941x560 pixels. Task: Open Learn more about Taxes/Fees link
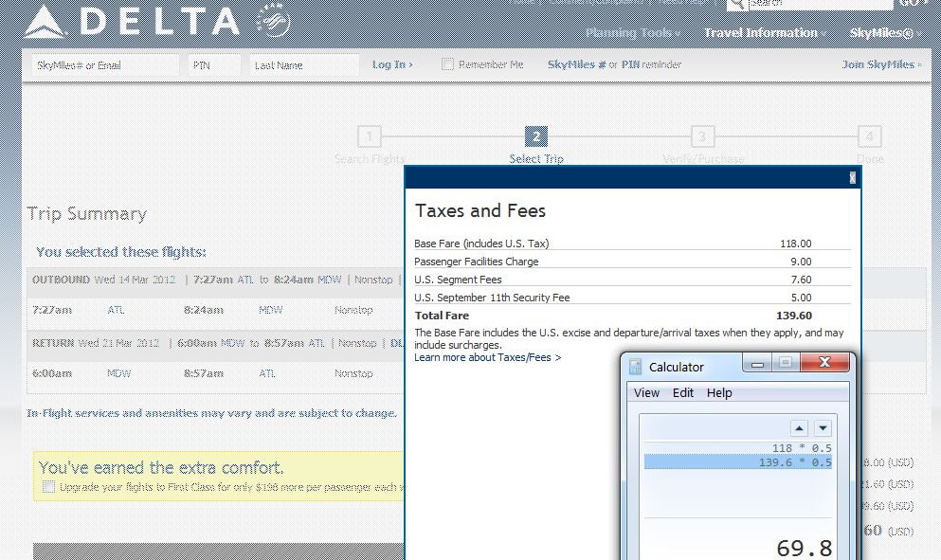pos(487,357)
